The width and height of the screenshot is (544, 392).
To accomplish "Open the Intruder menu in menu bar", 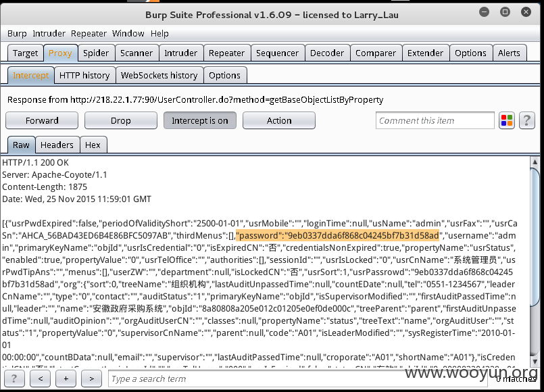I will click(49, 34).
